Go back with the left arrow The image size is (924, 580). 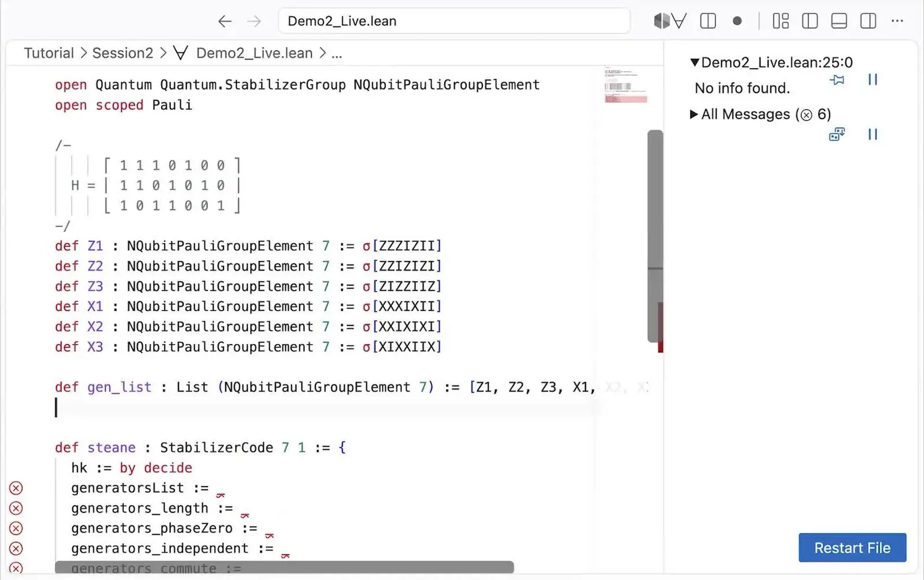pos(225,21)
